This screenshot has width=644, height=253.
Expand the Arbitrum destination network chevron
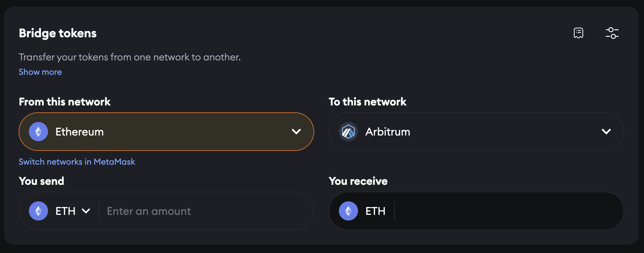(606, 132)
